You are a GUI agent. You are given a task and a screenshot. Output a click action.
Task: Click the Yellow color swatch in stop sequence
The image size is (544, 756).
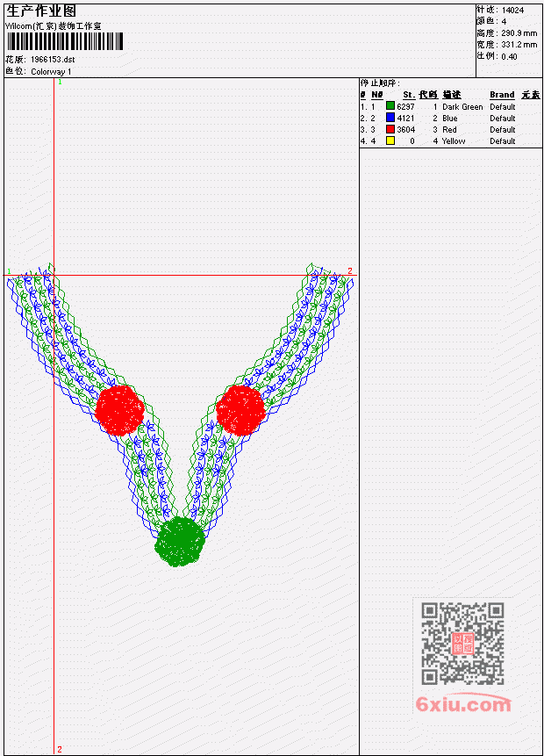390,140
